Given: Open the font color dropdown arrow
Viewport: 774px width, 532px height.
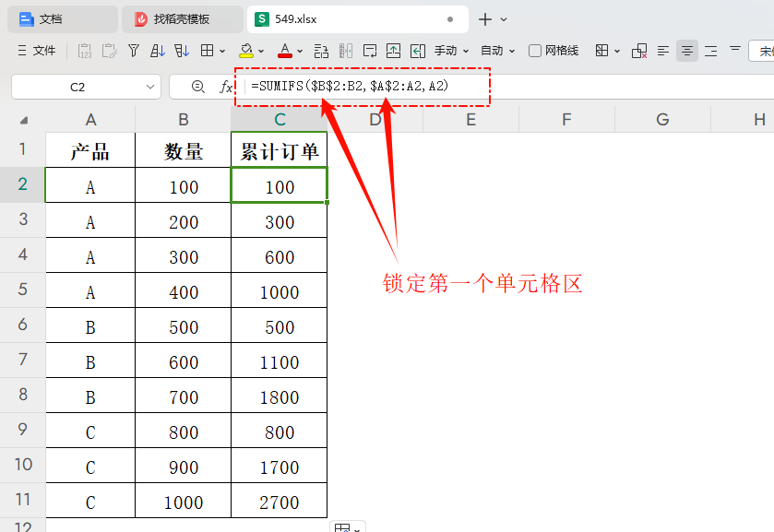Looking at the screenshot, I should click(x=300, y=51).
